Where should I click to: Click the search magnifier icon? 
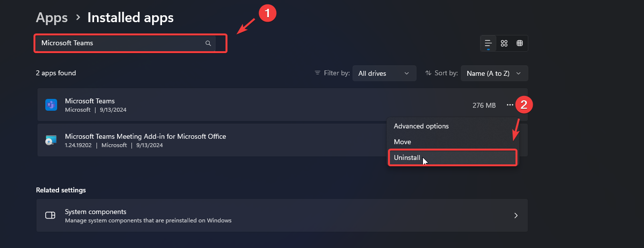point(208,43)
